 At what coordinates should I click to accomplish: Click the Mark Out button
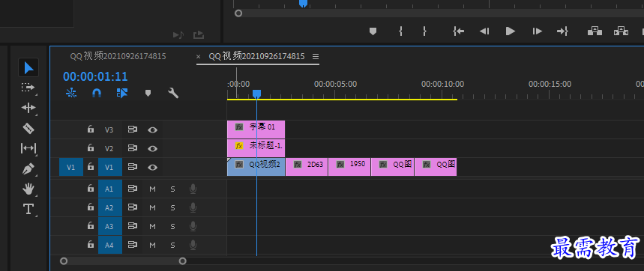tap(425, 31)
